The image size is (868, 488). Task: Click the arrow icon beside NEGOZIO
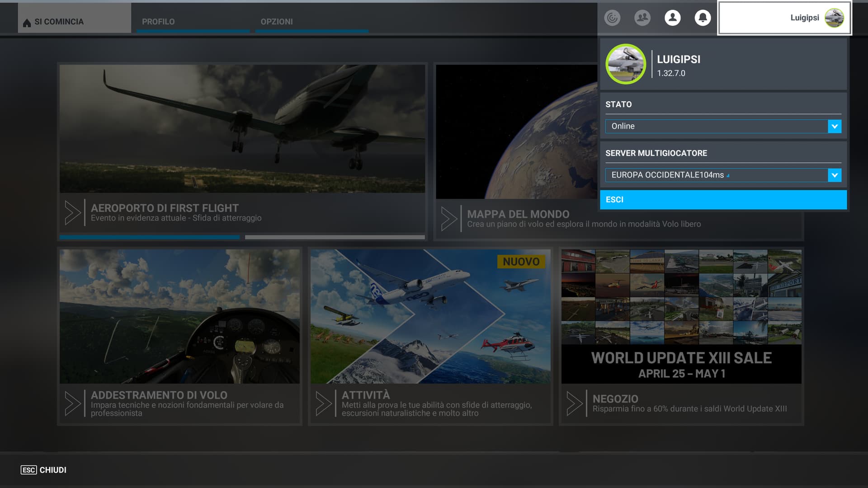[x=575, y=404]
